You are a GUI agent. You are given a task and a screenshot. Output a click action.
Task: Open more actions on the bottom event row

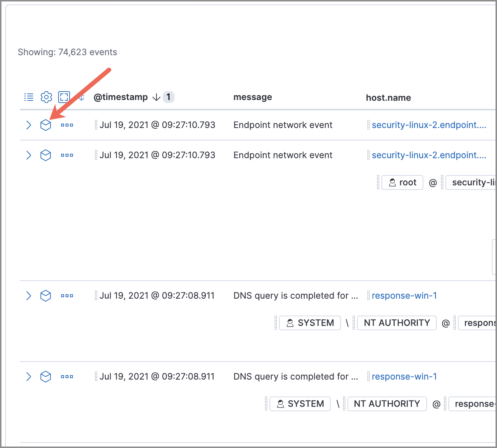pyautogui.click(x=67, y=376)
